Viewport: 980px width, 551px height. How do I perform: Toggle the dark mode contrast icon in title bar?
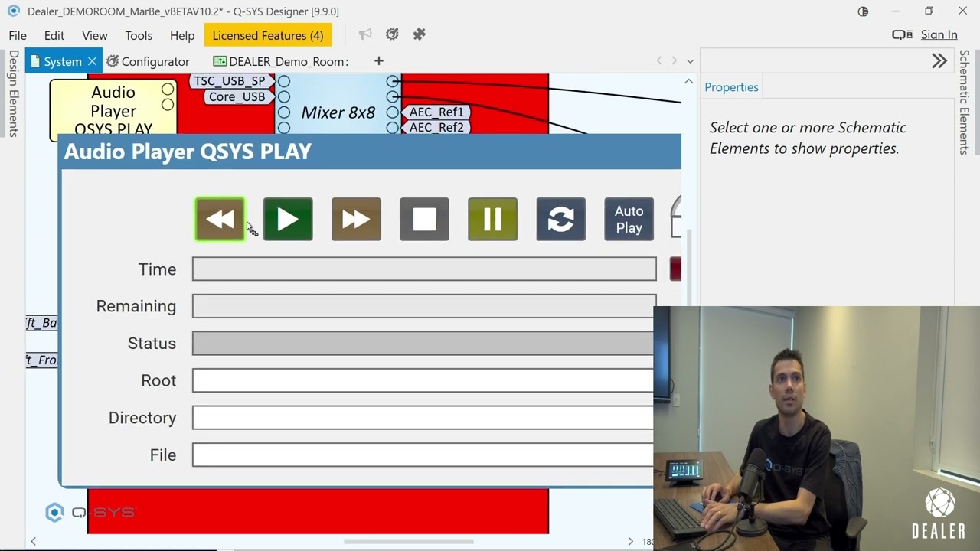click(863, 11)
